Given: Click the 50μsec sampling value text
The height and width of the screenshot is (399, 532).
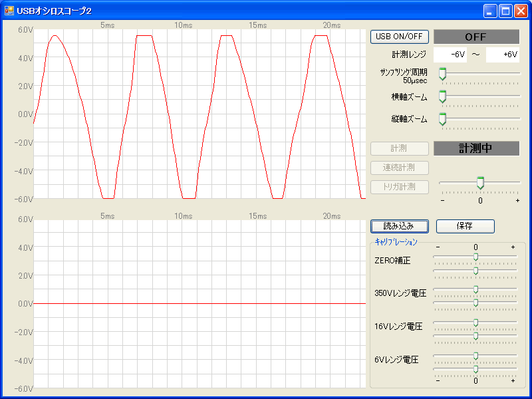Looking at the screenshot, I should tap(415, 80).
